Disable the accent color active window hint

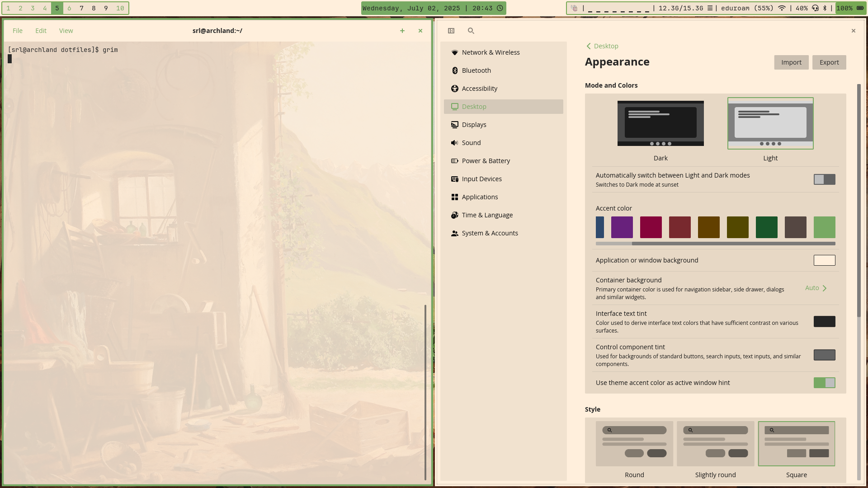click(824, 383)
